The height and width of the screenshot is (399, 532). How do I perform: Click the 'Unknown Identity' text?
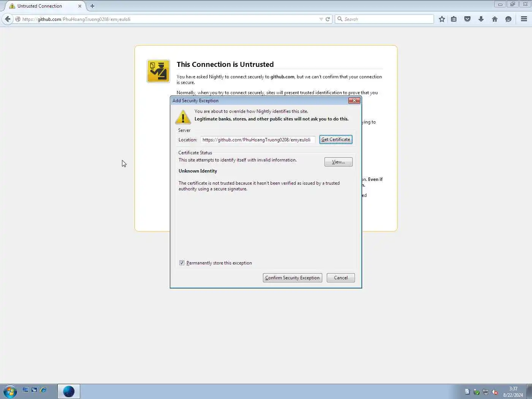[198, 171]
